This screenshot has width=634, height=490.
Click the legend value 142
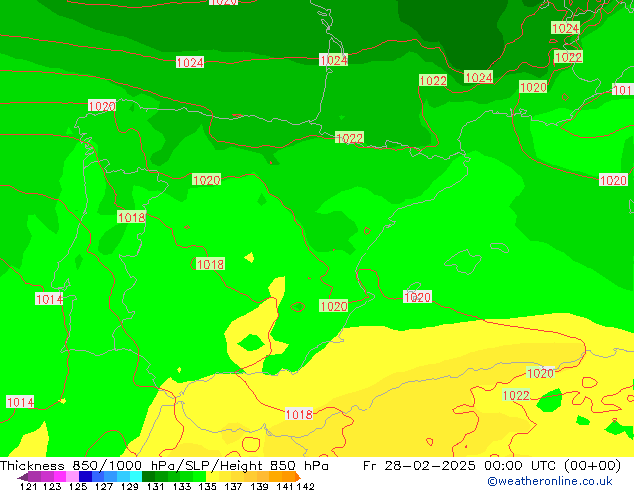306,486
